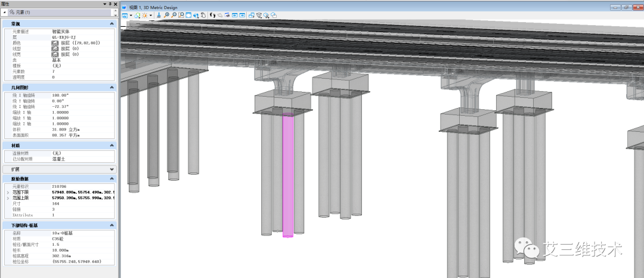Click the 材质 value C35砼
644x278 pixels.
point(57,239)
